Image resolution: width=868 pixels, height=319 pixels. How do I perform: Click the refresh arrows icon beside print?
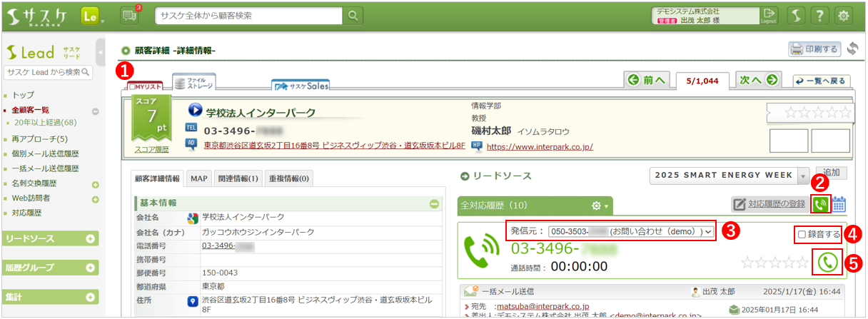852,49
